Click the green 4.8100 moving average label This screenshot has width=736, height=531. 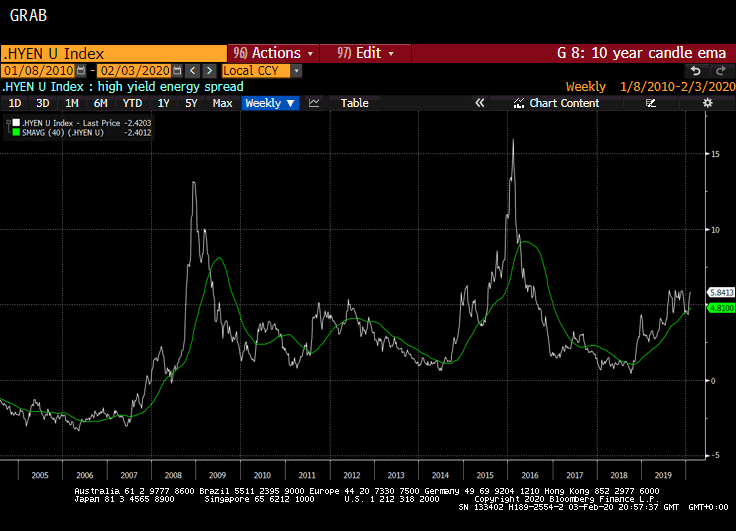point(721,308)
